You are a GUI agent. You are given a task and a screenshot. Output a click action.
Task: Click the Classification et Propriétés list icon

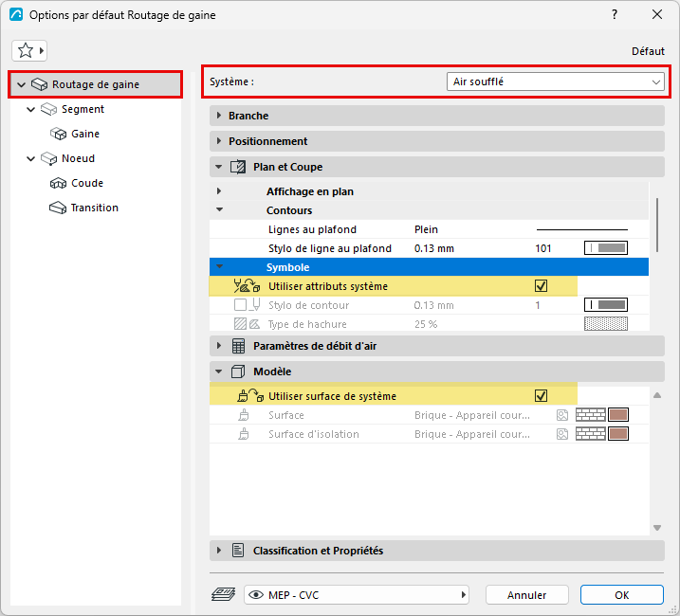238,551
